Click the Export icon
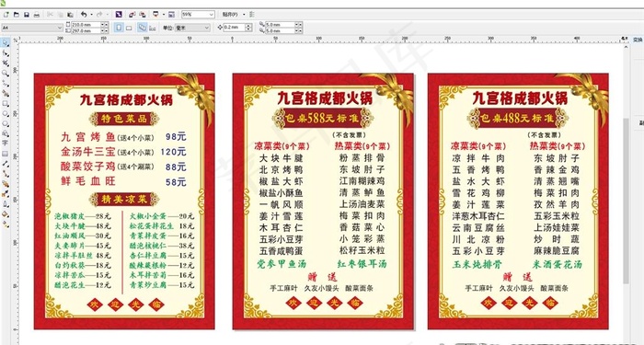644x345 pixels. coord(142,15)
